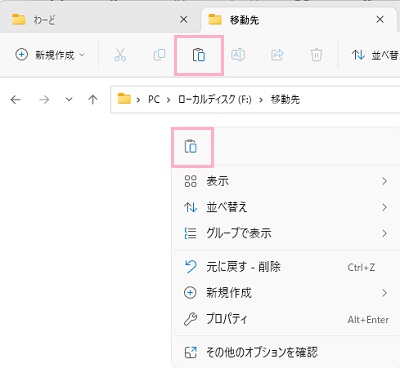Click the Delete trash icon in toolbar

pyautogui.click(x=316, y=55)
